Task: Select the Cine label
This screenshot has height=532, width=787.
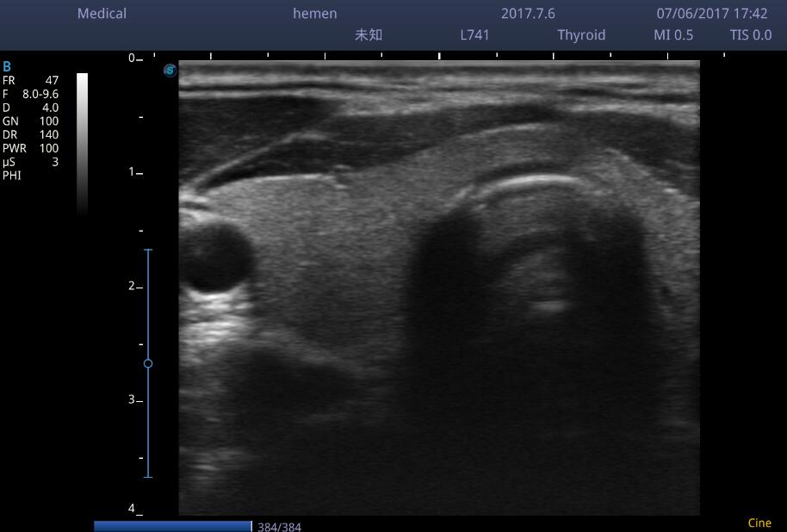Action: pyautogui.click(x=759, y=523)
